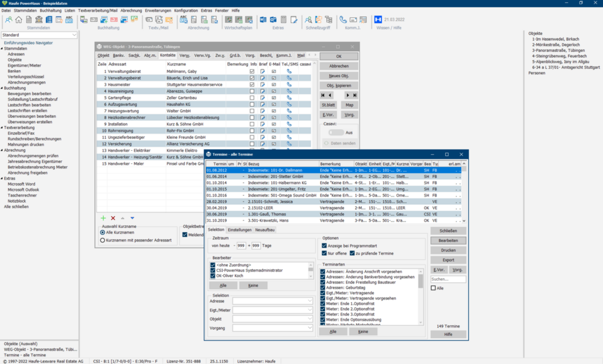Select Kurznamen mit passender Adressart radio
Image resolution: width=603 pixels, height=364 pixels.
(102, 240)
